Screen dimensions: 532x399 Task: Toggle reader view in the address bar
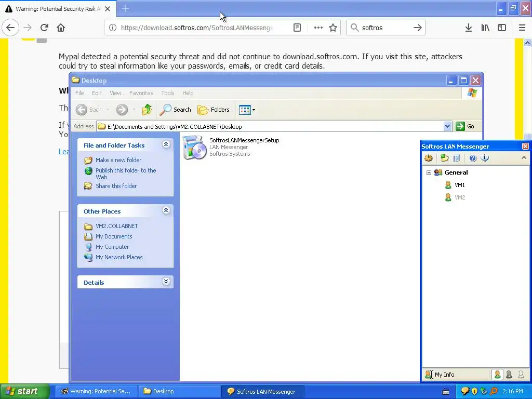(x=297, y=28)
